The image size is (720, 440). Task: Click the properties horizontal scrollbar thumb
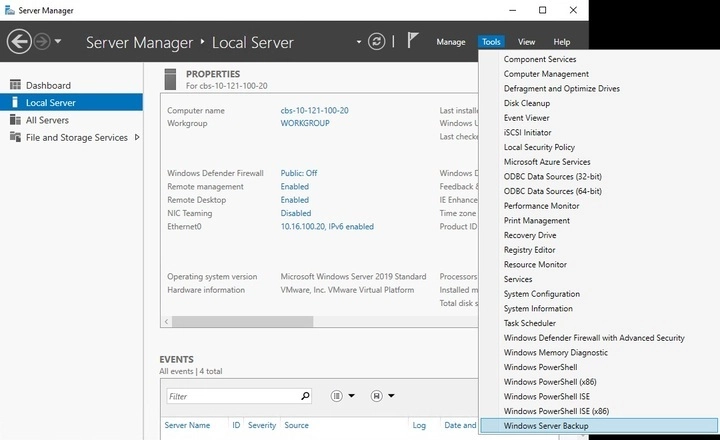[242, 322]
